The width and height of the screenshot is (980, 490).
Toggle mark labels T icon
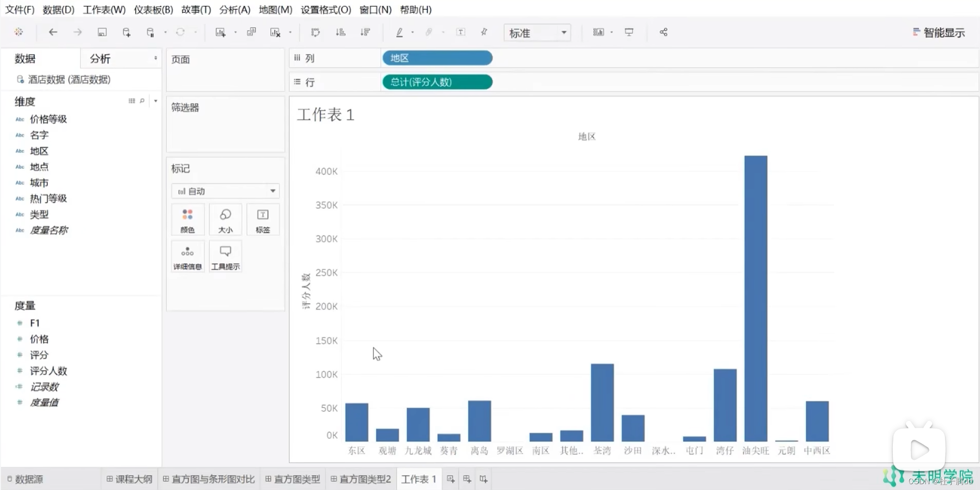[461, 32]
